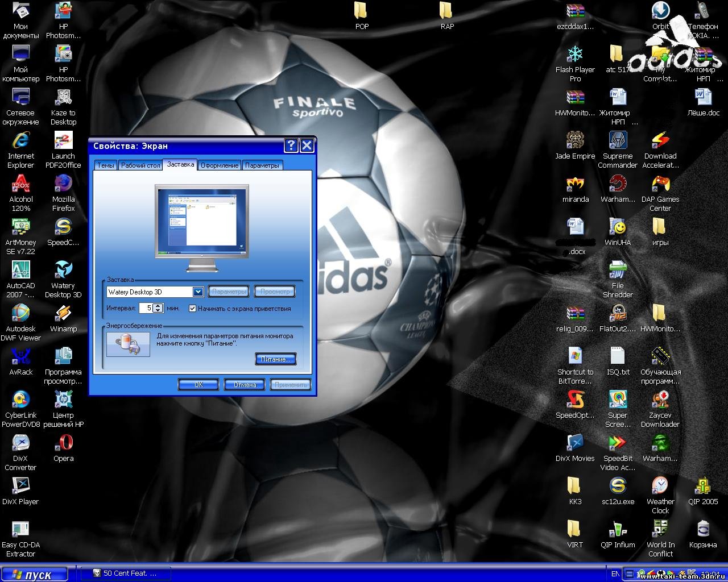Open the QIP Infium desktop icon

(x=618, y=534)
